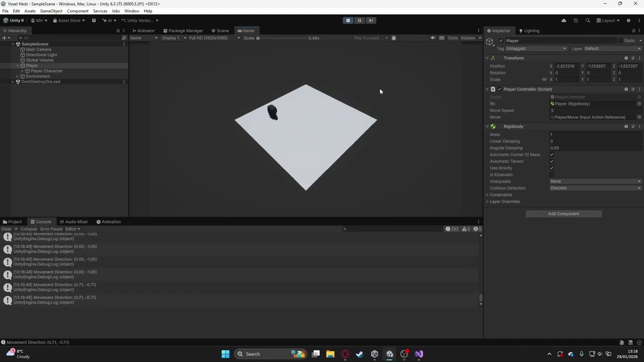Expand the Constraints foldout

click(x=488, y=195)
